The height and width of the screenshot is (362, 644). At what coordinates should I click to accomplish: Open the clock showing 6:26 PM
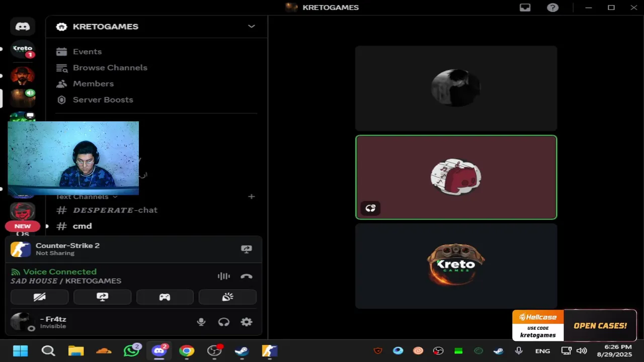614,350
